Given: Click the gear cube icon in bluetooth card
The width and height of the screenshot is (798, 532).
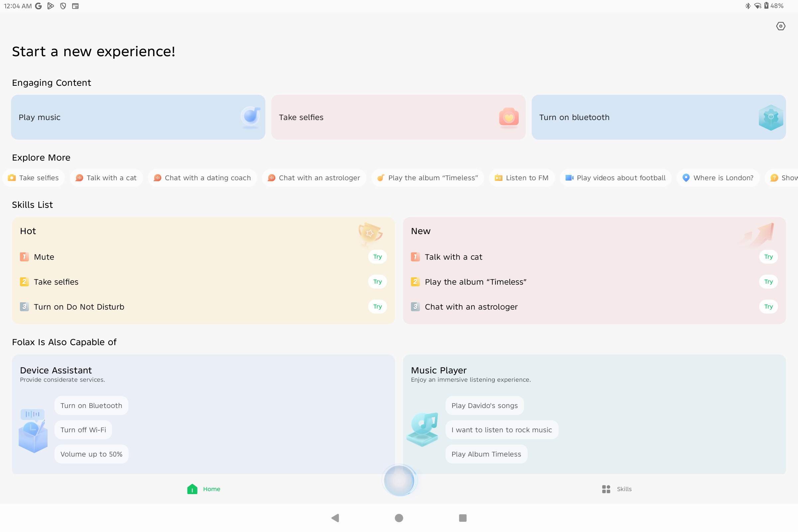Looking at the screenshot, I should coord(770,117).
